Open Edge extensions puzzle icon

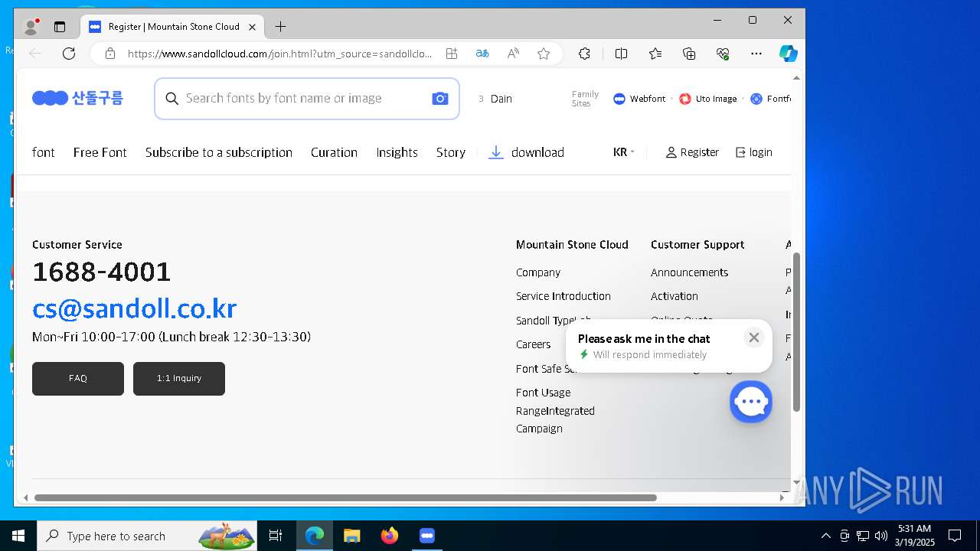tap(584, 54)
